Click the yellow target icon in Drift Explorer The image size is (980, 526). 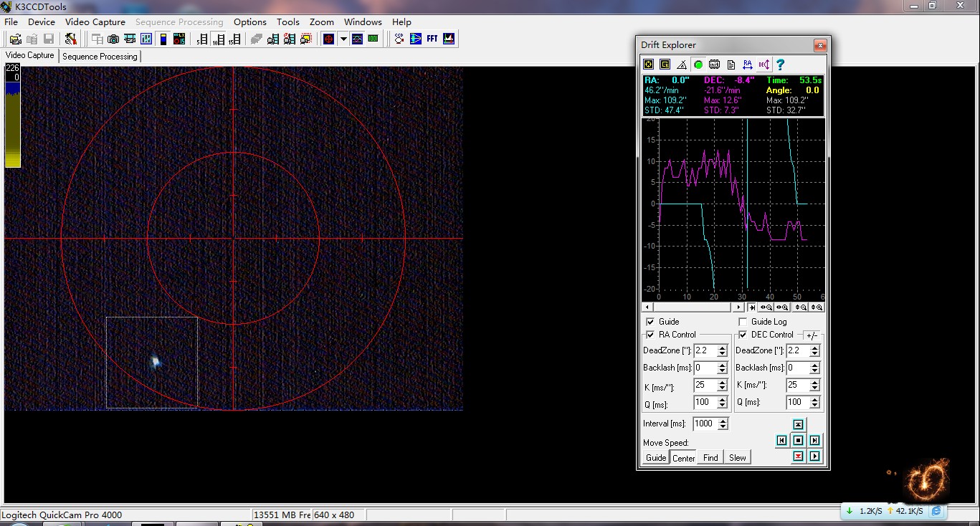(648, 64)
